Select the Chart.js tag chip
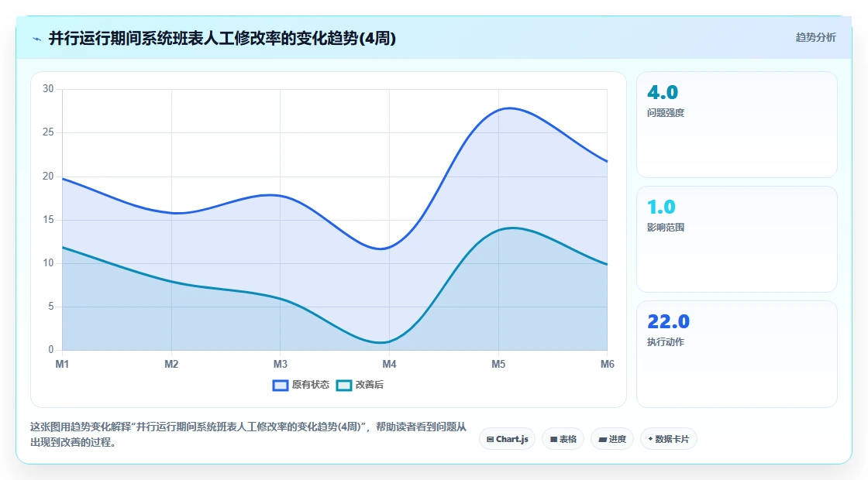Screen dimensions: 868x480 coord(507,439)
